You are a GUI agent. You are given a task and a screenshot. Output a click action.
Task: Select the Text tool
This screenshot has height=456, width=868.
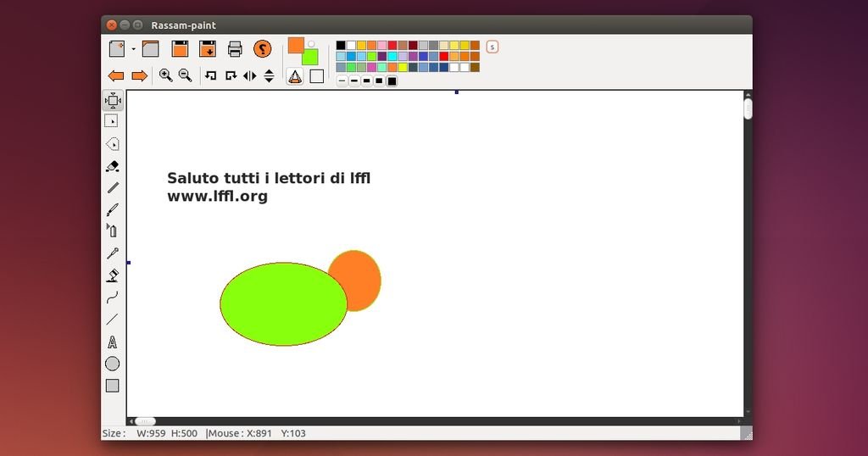pyautogui.click(x=113, y=342)
